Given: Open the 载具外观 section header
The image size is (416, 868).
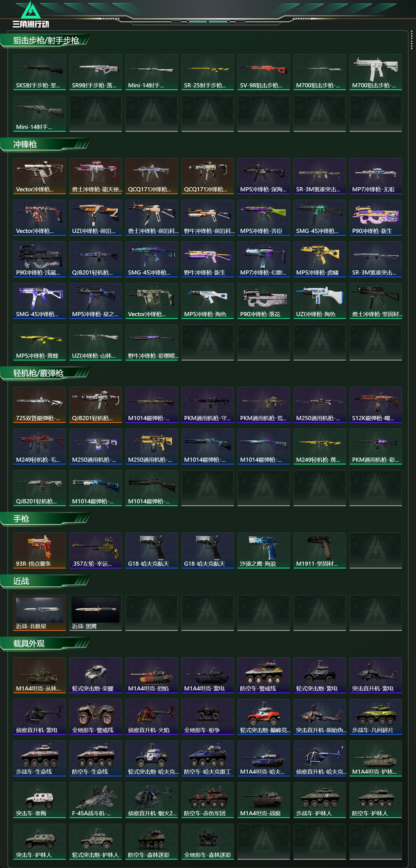Looking at the screenshot, I should point(29,644).
